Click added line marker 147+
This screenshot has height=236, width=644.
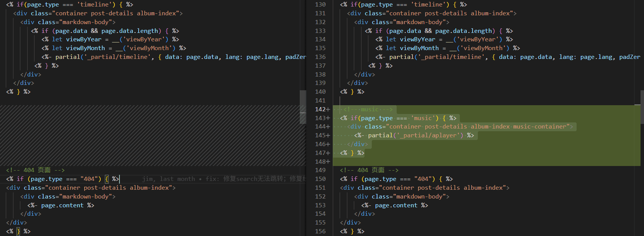pos(322,153)
